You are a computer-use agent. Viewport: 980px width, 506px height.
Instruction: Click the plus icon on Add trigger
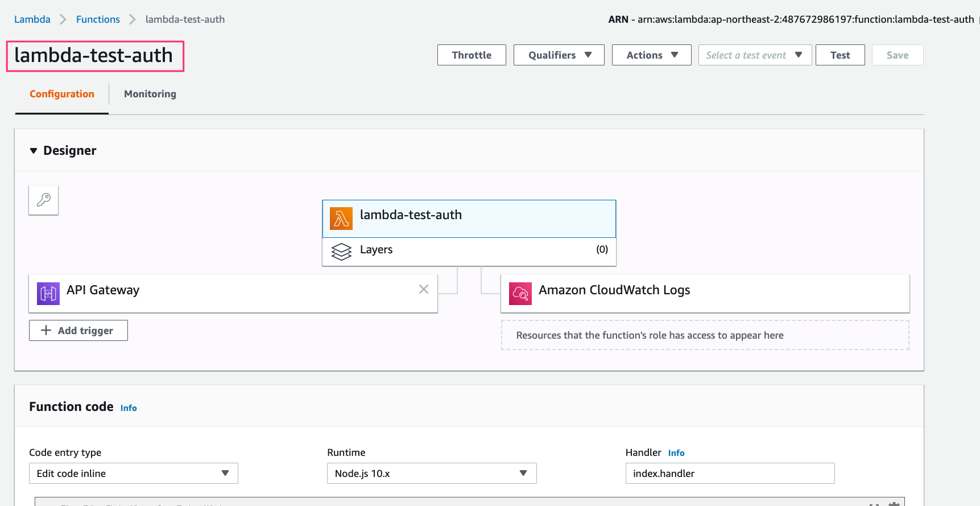tap(46, 330)
